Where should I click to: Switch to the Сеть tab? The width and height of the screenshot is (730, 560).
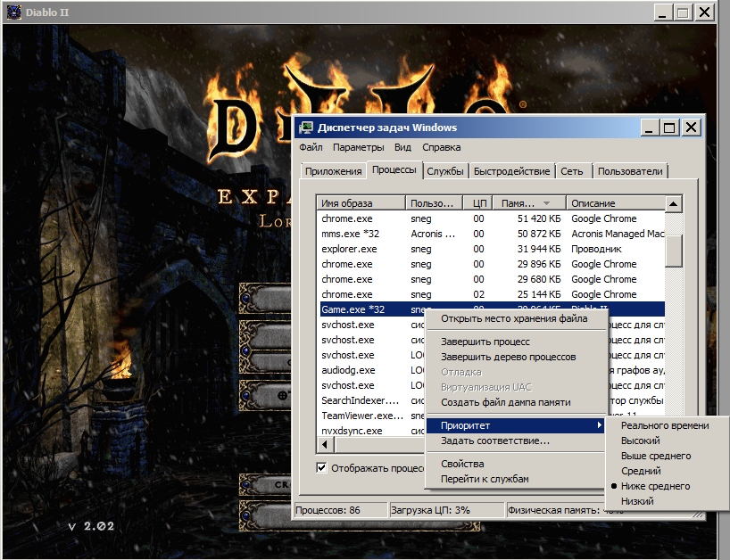[572, 171]
